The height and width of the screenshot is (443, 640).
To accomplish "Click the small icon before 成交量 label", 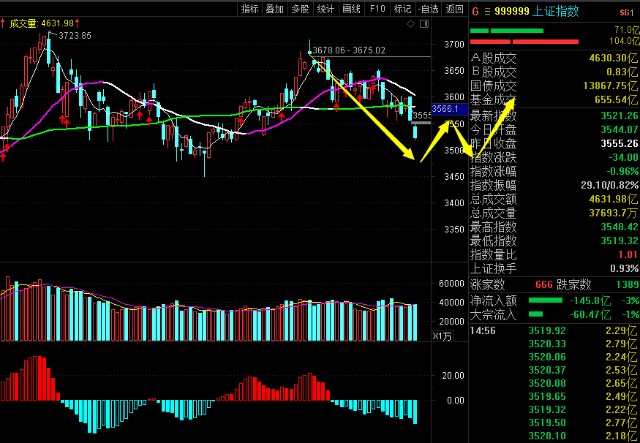I will pos(4,23).
